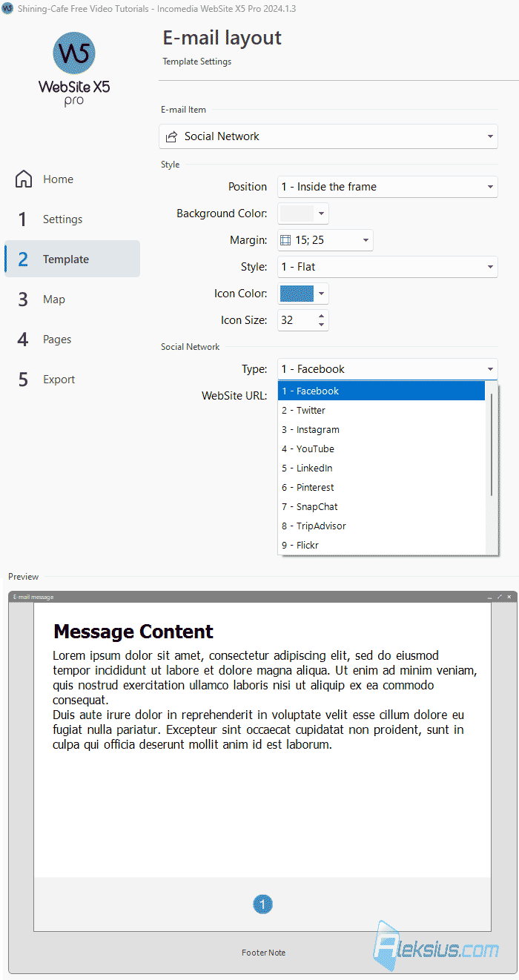Screen dimensions: 519x980
Task: Select 9 - Flickr option
Action: [x=381, y=545]
